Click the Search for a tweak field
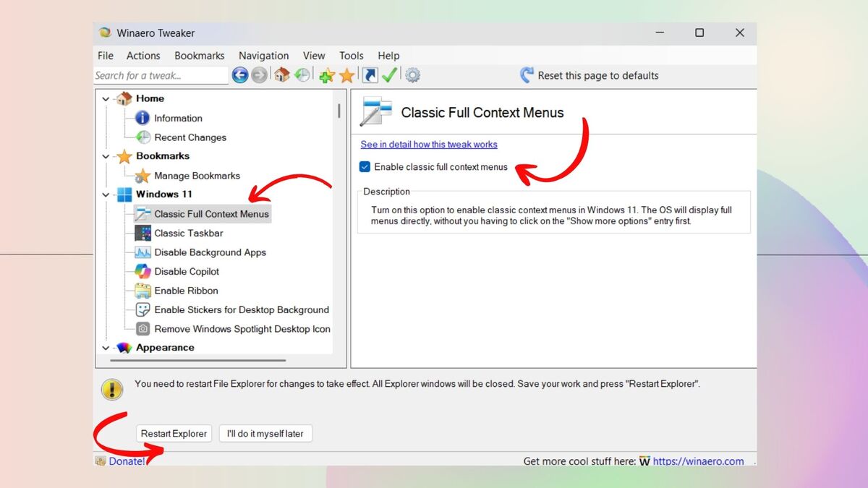The width and height of the screenshot is (868, 488). point(161,75)
